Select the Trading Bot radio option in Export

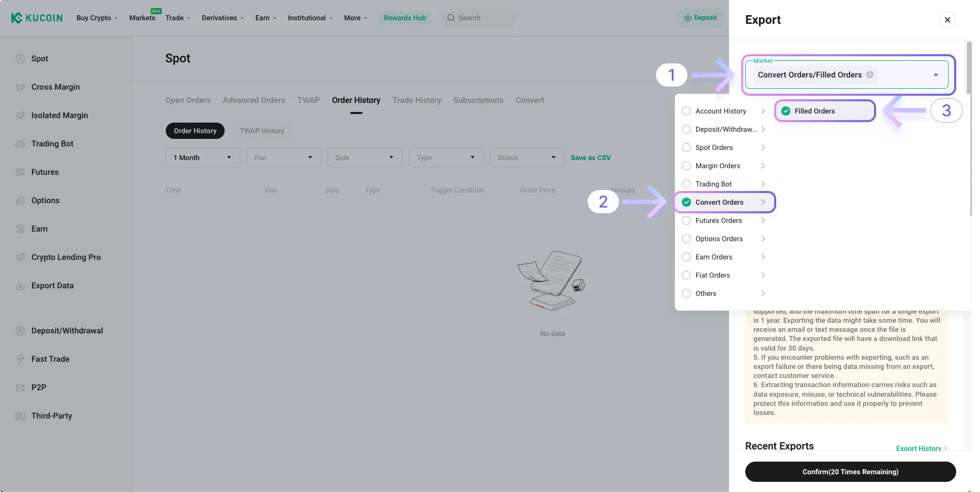tap(686, 184)
